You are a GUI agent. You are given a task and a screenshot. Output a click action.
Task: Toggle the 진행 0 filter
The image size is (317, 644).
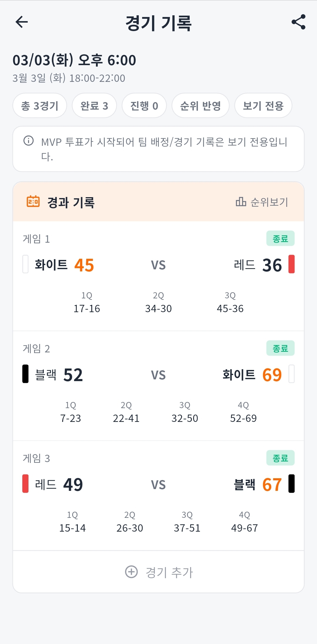click(x=144, y=106)
